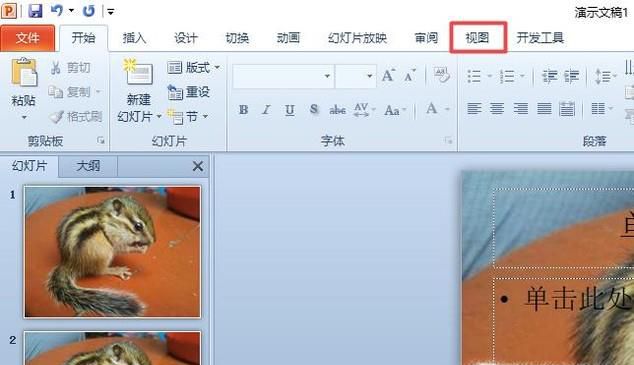634x365 pixels.
Task: Increase font size with grow icon
Action: (388, 75)
